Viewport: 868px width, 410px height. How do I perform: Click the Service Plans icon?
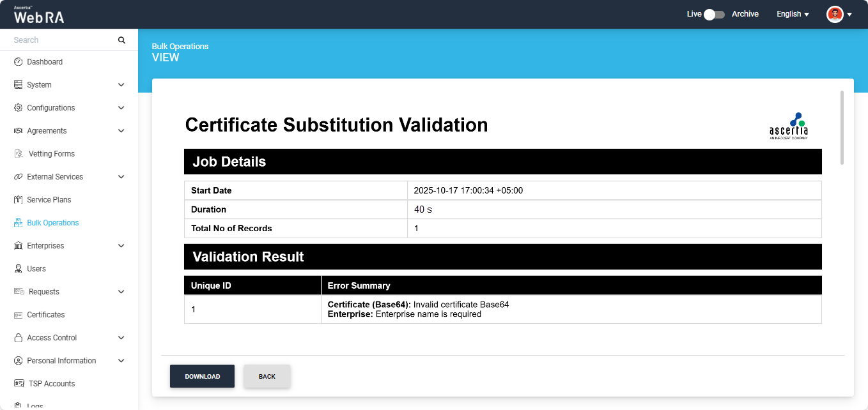18,200
